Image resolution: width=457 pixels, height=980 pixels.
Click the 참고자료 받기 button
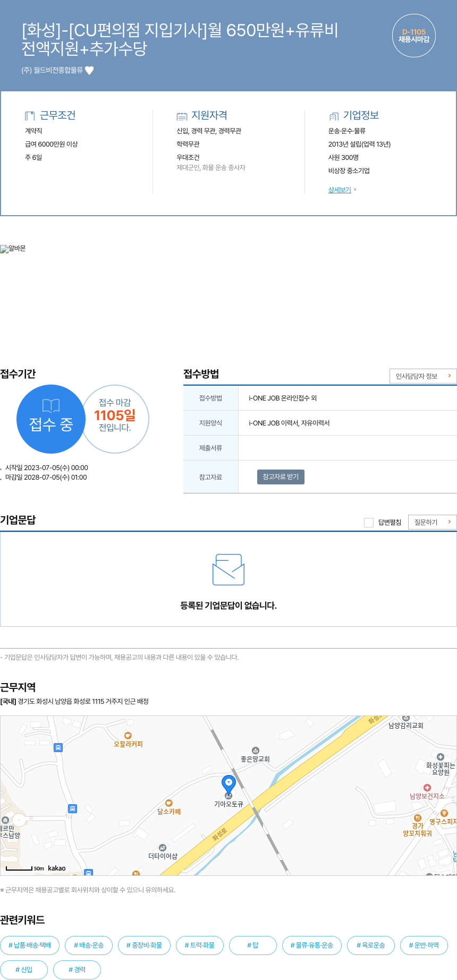[x=281, y=477]
